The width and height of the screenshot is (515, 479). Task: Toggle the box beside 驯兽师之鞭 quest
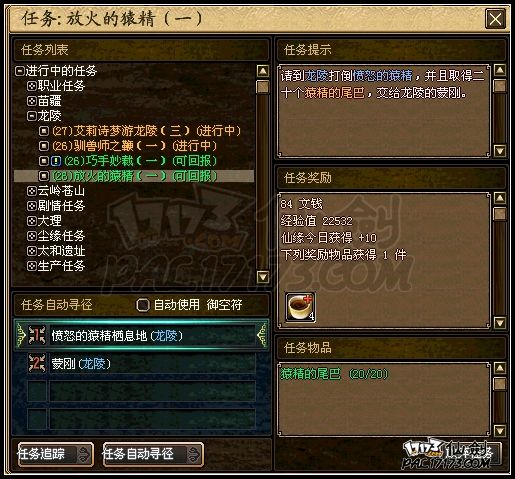(44, 146)
